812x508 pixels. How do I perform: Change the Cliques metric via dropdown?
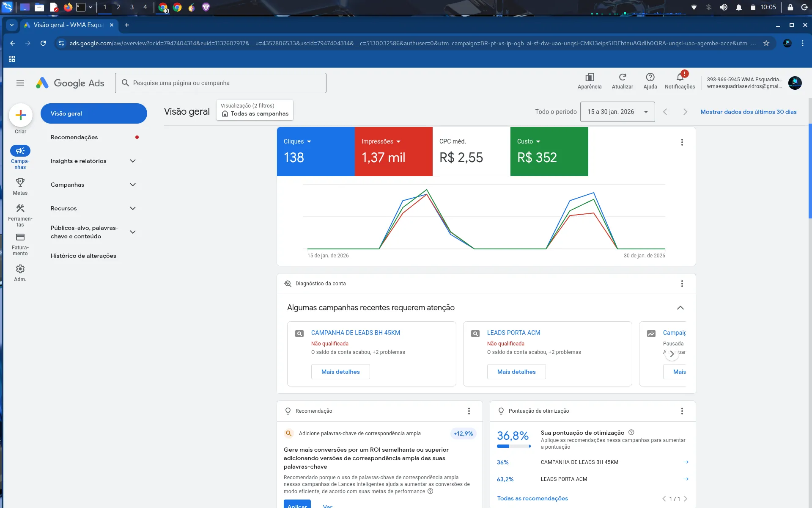(x=309, y=141)
